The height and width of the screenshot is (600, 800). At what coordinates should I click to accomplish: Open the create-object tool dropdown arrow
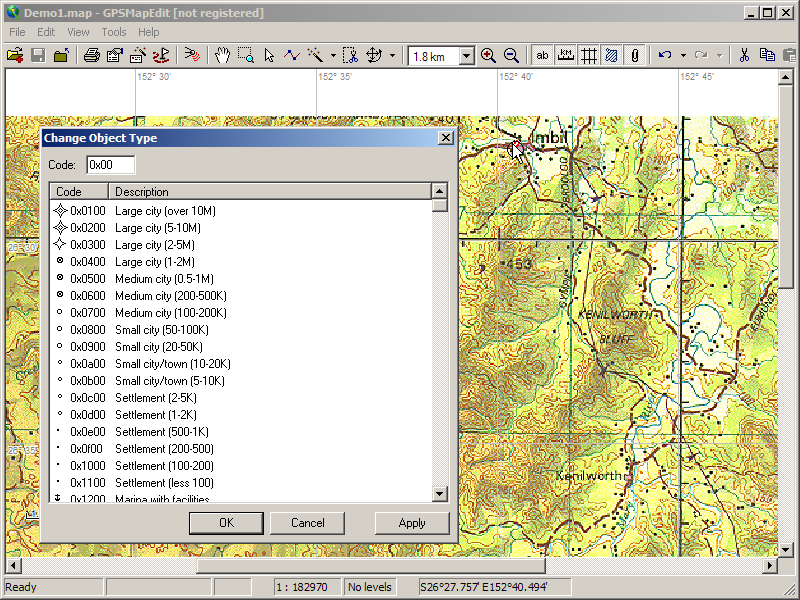pos(333,56)
